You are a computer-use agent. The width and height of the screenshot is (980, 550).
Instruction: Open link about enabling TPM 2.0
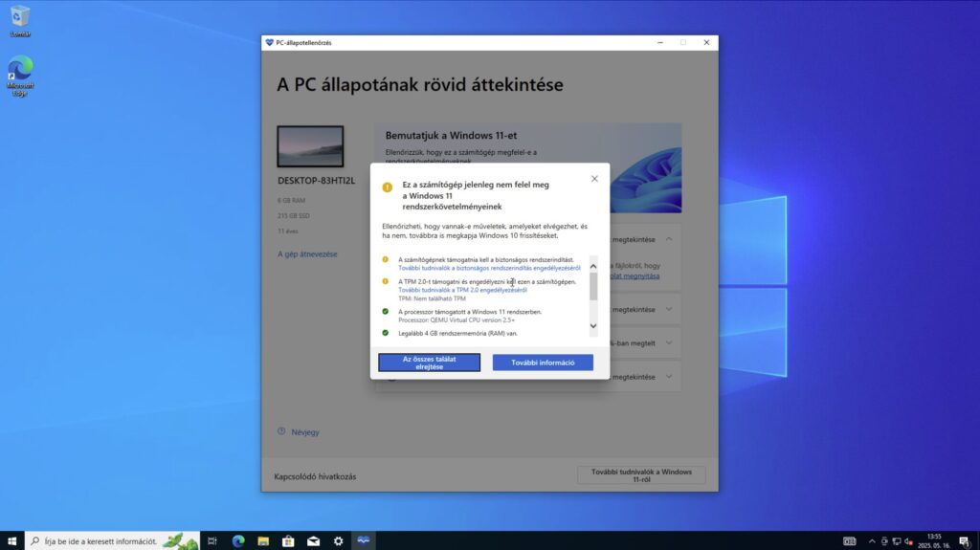pyautogui.click(x=462, y=290)
